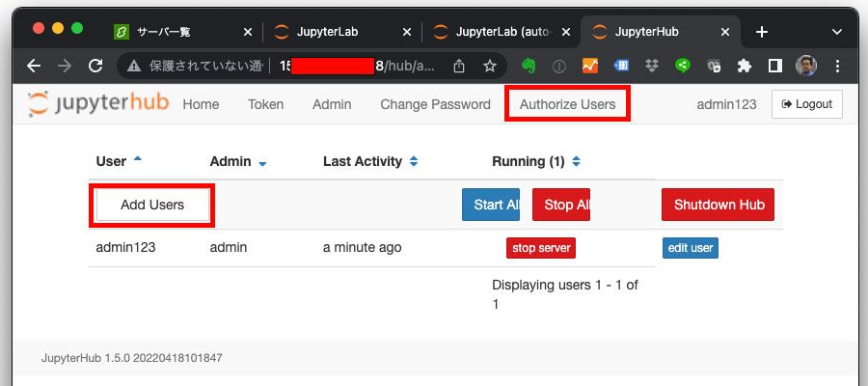
Task: Open the Token nav item
Action: [x=266, y=104]
